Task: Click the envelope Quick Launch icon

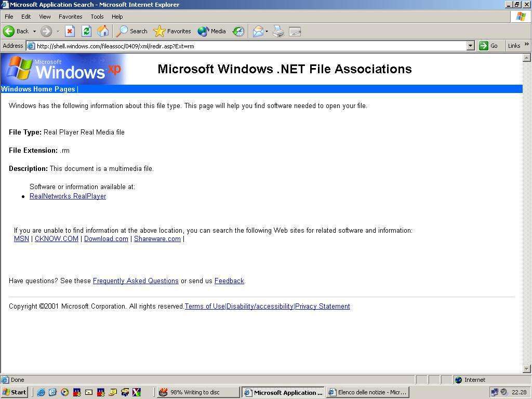Action: (x=88, y=392)
